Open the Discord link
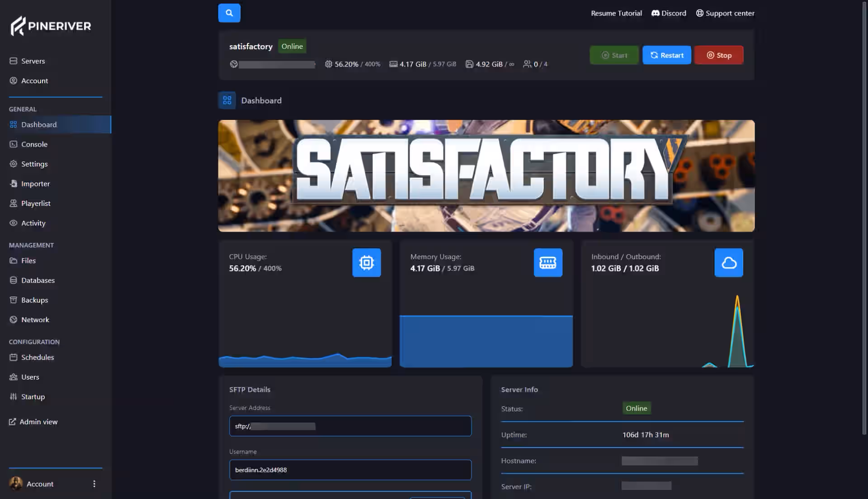The image size is (868, 499). click(669, 13)
